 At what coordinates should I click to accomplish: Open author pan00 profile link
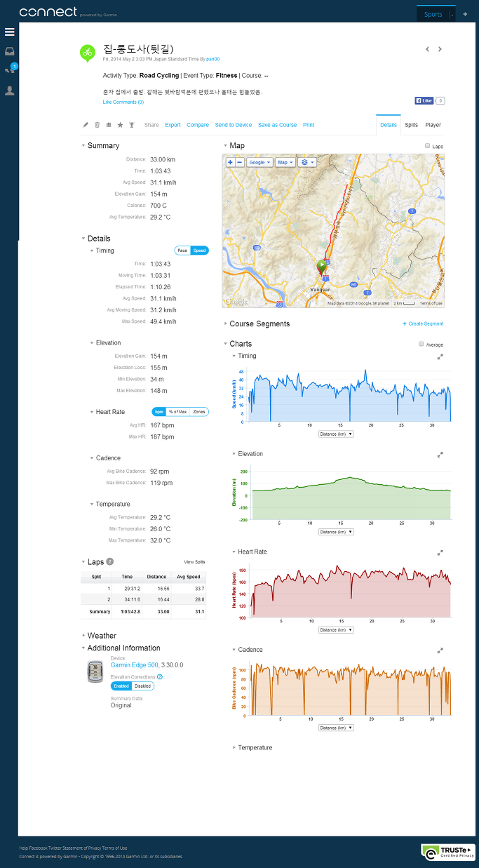[212, 60]
